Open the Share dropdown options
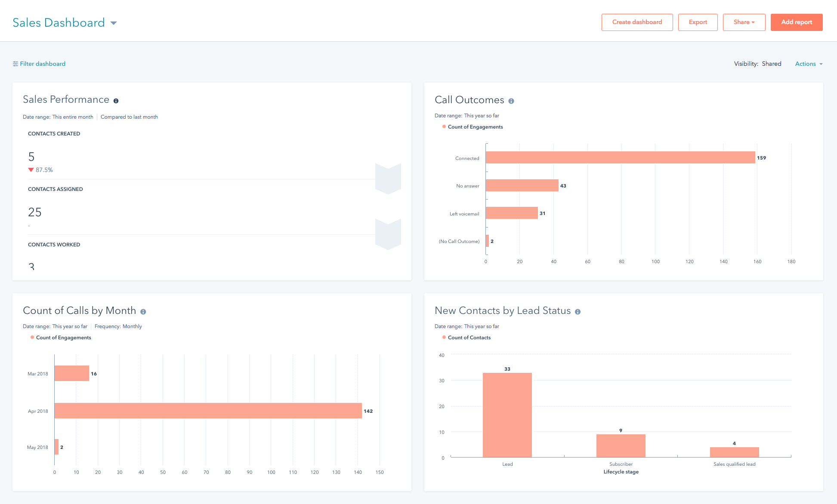Viewport: 837px width, 504px height. (x=743, y=22)
